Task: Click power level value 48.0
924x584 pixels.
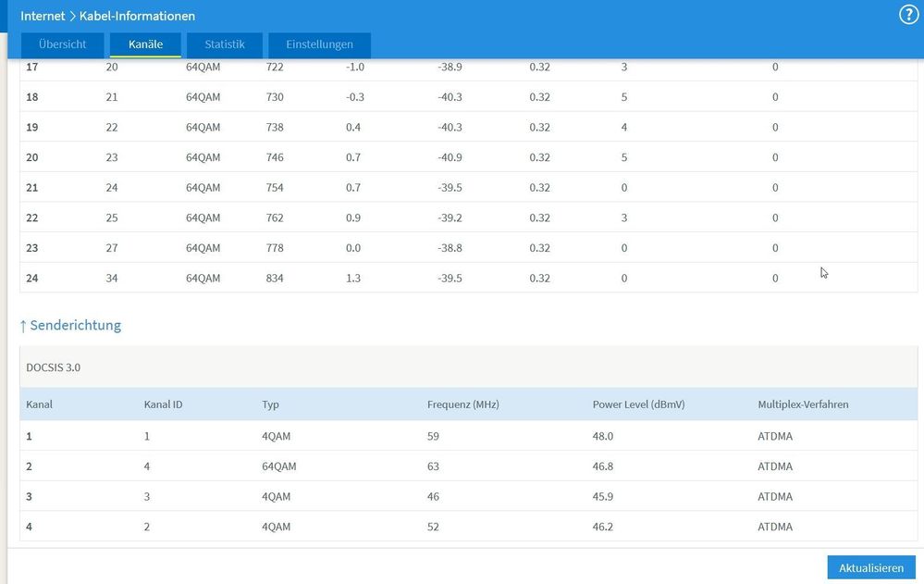Action: pos(603,436)
